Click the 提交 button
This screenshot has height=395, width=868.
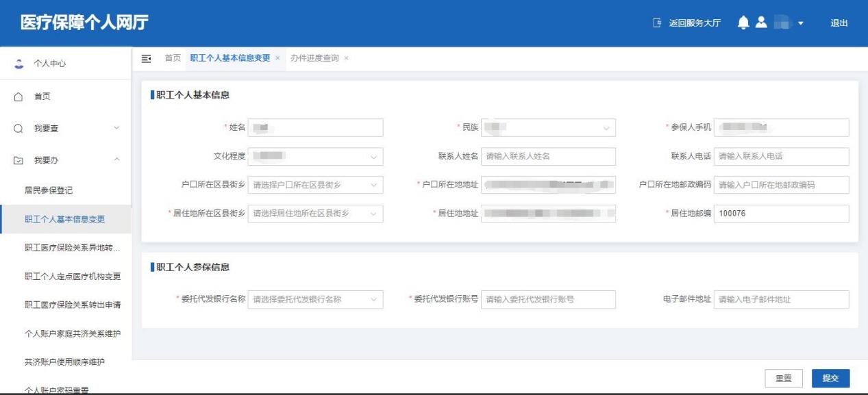[830, 378]
